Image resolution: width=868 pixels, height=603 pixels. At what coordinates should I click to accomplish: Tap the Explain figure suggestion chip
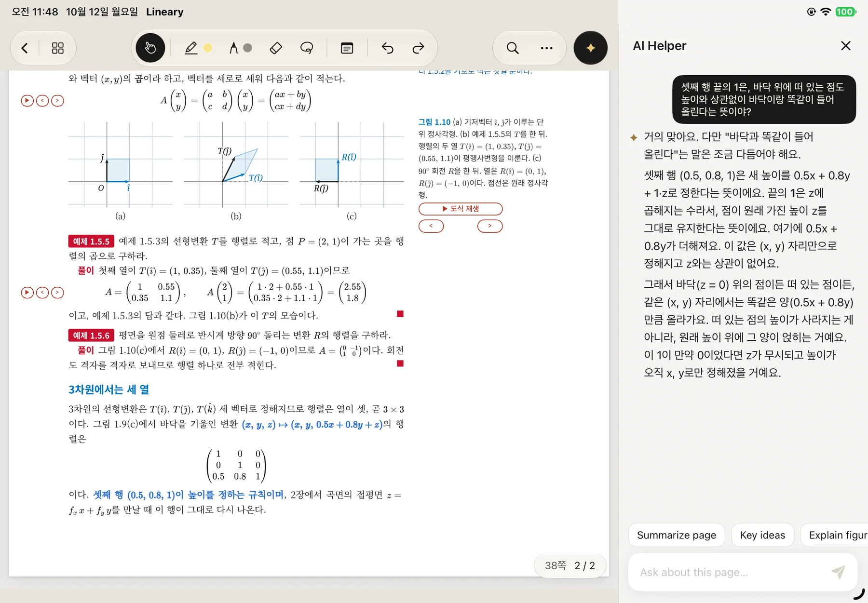tap(835, 535)
